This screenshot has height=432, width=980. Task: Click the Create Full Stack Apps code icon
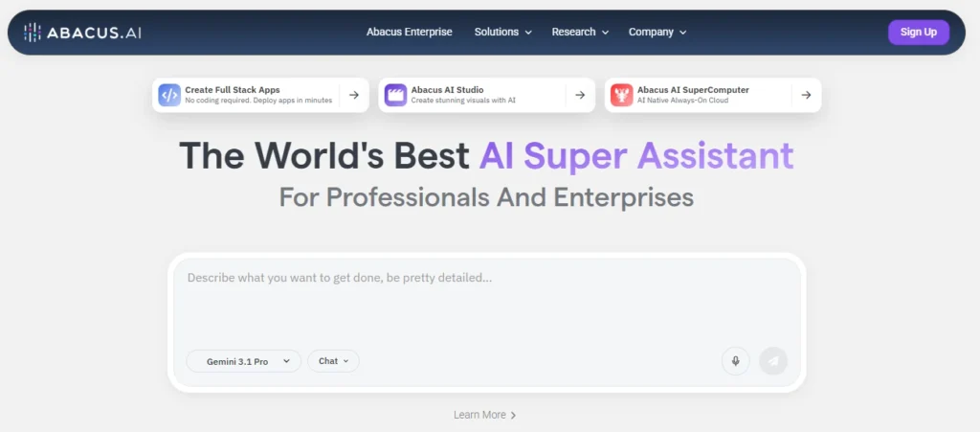(x=169, y=95)
